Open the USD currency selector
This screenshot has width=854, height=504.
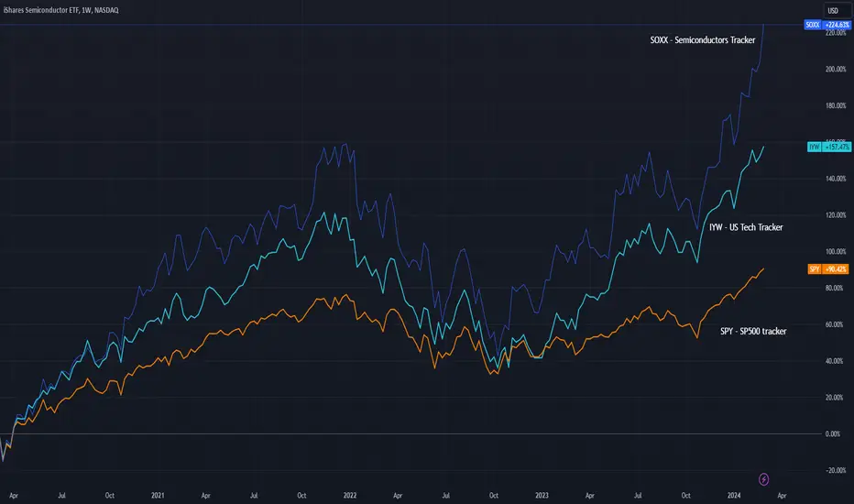click(833, 10)
